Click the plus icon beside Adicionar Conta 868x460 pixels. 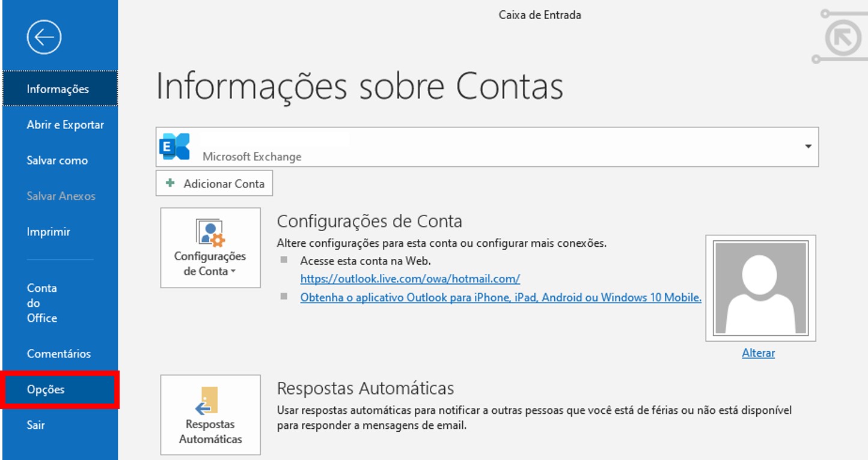click(x=171, y=183)
